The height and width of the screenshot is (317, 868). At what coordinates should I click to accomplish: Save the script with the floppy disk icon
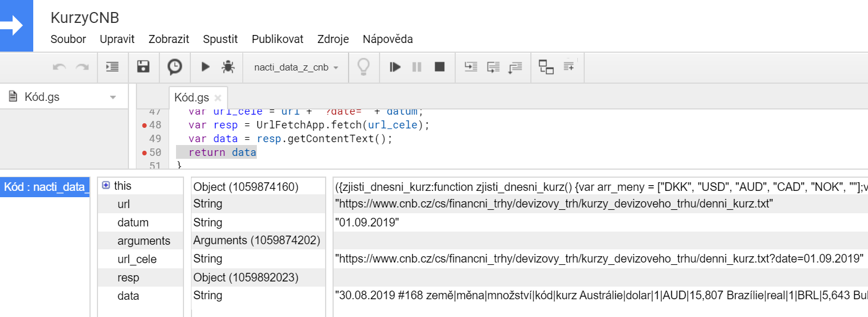click(143, 67)
